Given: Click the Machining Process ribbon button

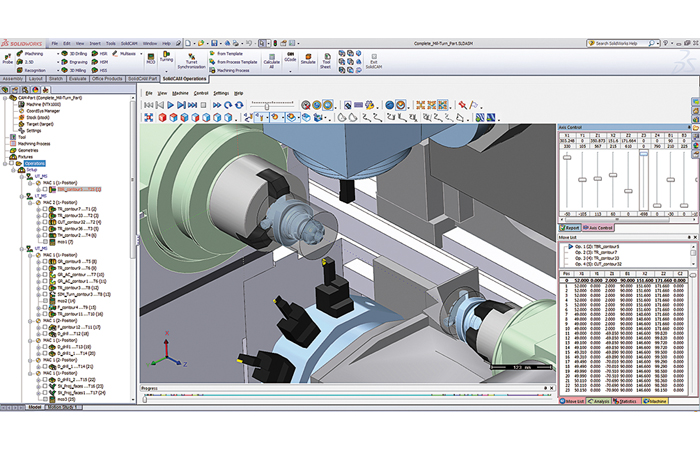Looking at the screenshot, I should [229, 70].
